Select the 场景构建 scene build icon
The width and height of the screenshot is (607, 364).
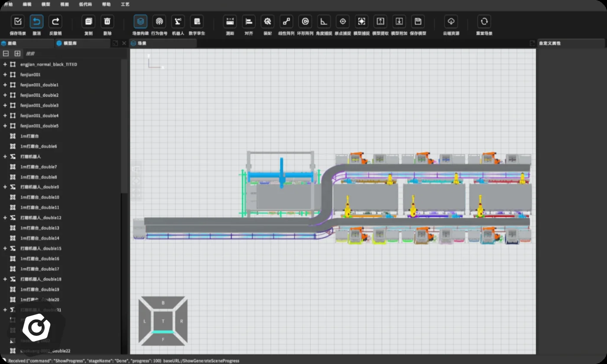point(140,22)
